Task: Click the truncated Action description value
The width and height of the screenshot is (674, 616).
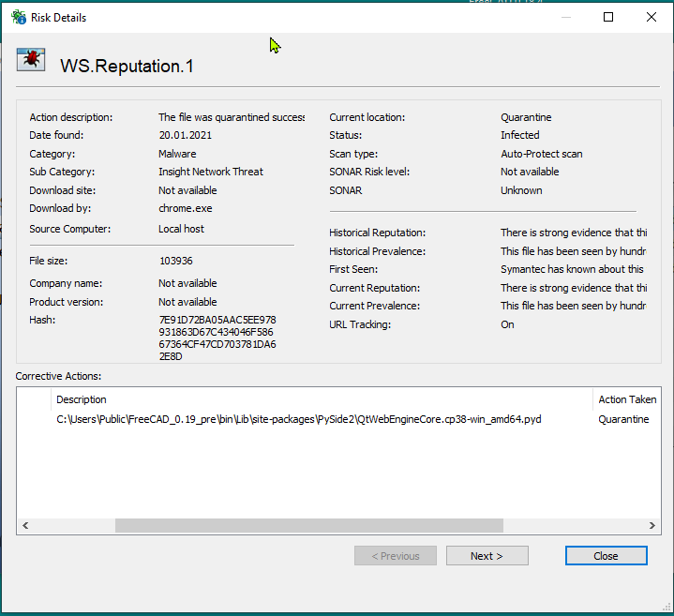Action: coord(231,117)
